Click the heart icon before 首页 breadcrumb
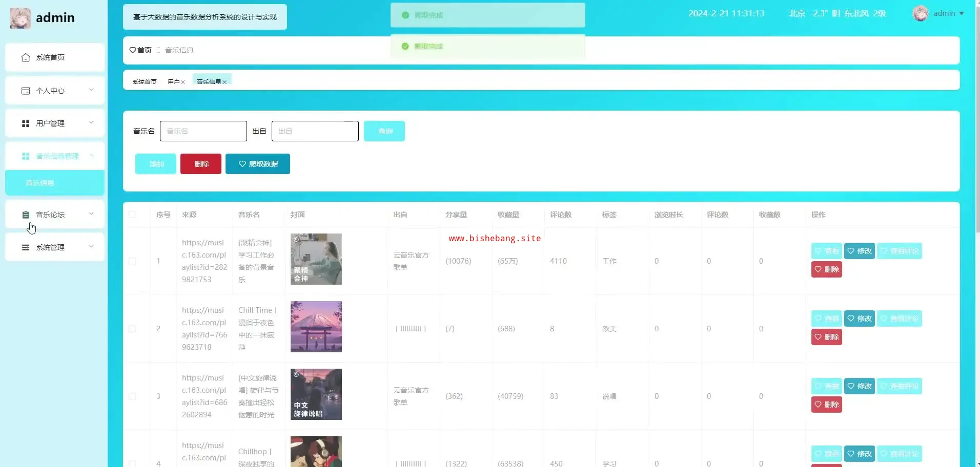Image resolution: width=980 pixels, height=467 pixels. 133,50
